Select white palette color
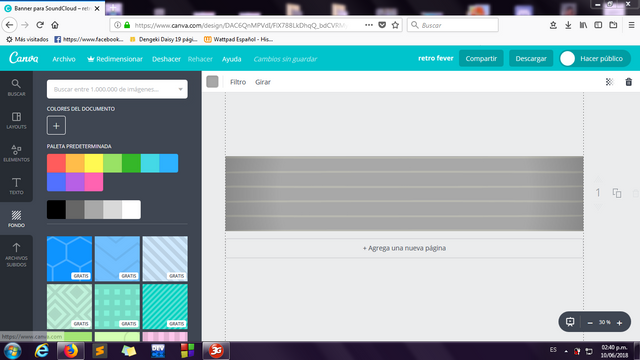The height and width of the screenshot is (360, 640). [x=131, y=209]
